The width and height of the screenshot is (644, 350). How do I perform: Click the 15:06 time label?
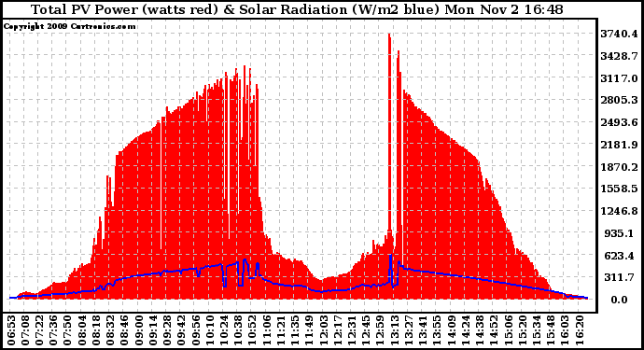508,330
